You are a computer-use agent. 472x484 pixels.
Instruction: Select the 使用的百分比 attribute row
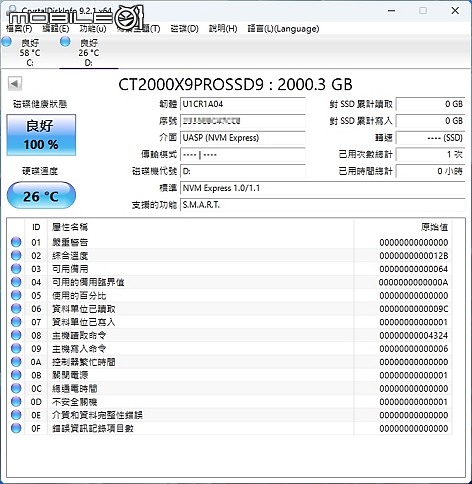pos(230,296)
